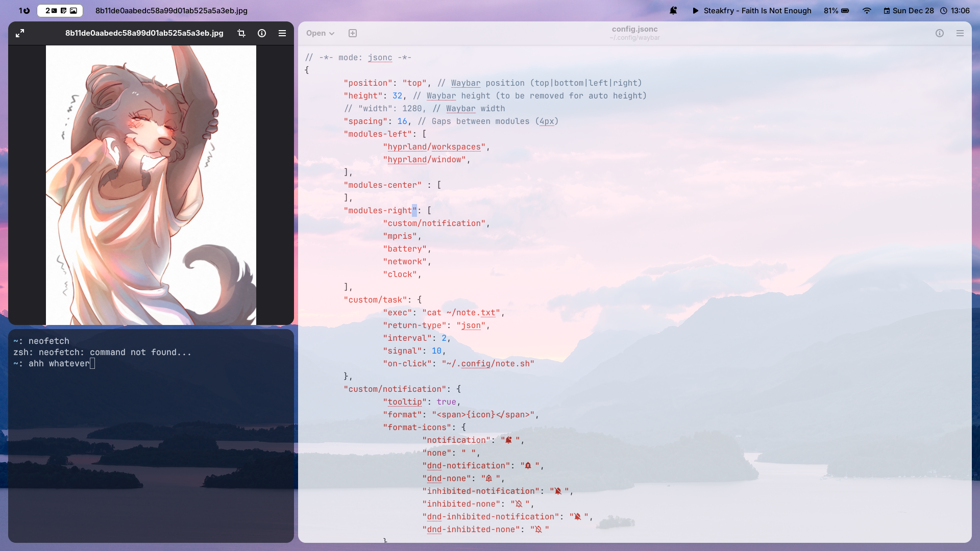Image resolution: width=980 pixels, height=551 pixels.
Task: Click the notification bell in Waybar
Action: (x=673, y=10)
